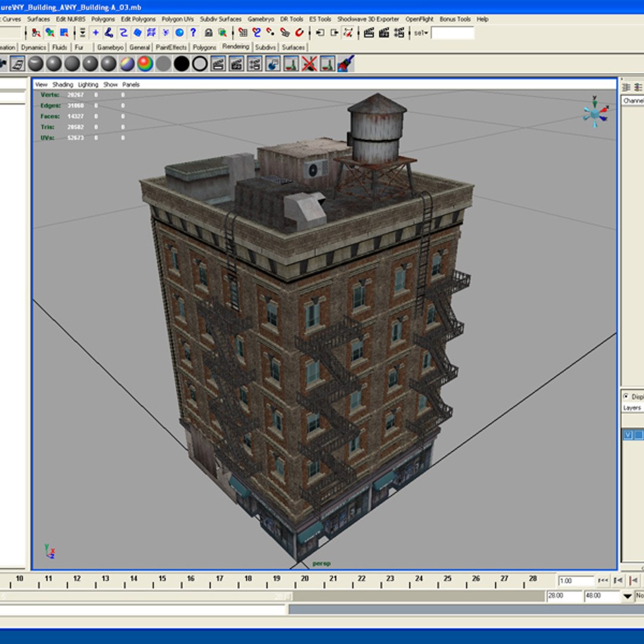Open the Bonus Tools menu
This screenshot has width=644, height=644.
455,19
